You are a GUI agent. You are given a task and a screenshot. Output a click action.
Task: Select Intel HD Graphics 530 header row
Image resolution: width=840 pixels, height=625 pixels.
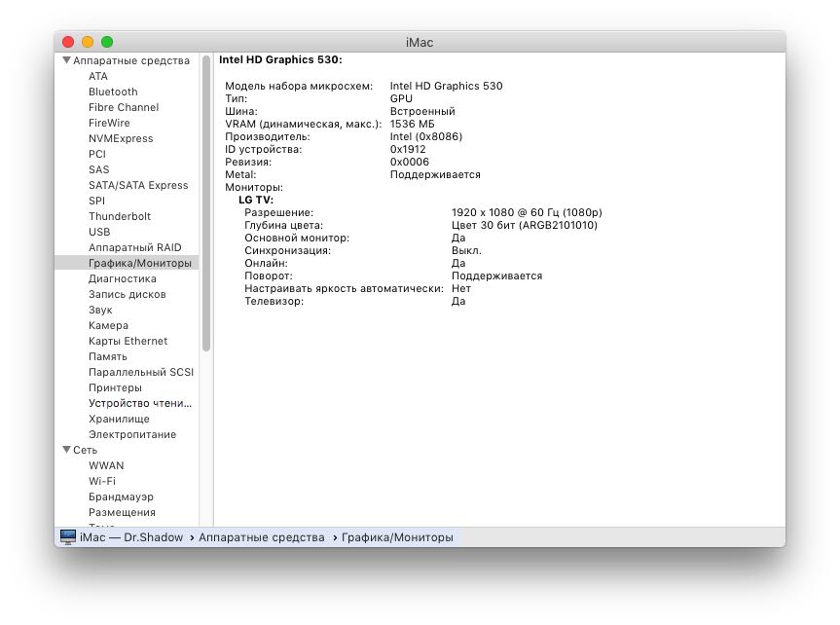pos(280,59)
